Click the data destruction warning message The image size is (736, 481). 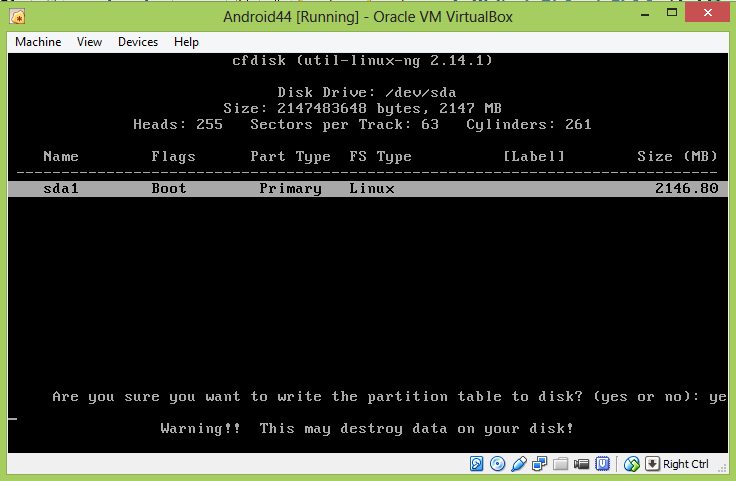(367, 428)
